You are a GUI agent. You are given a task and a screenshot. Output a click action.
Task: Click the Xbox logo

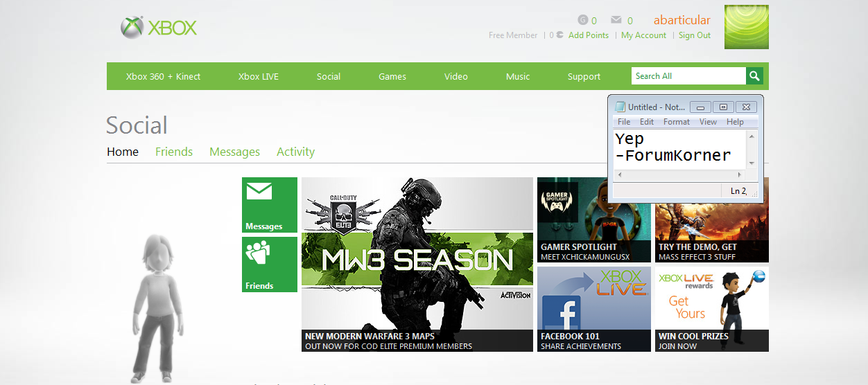click(159, 28)
